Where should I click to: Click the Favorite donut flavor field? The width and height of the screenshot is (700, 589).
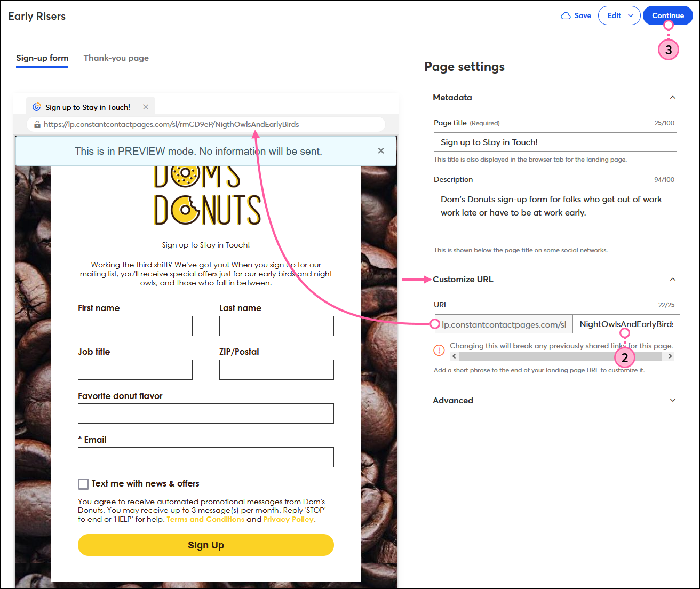(x=206, y=413)
